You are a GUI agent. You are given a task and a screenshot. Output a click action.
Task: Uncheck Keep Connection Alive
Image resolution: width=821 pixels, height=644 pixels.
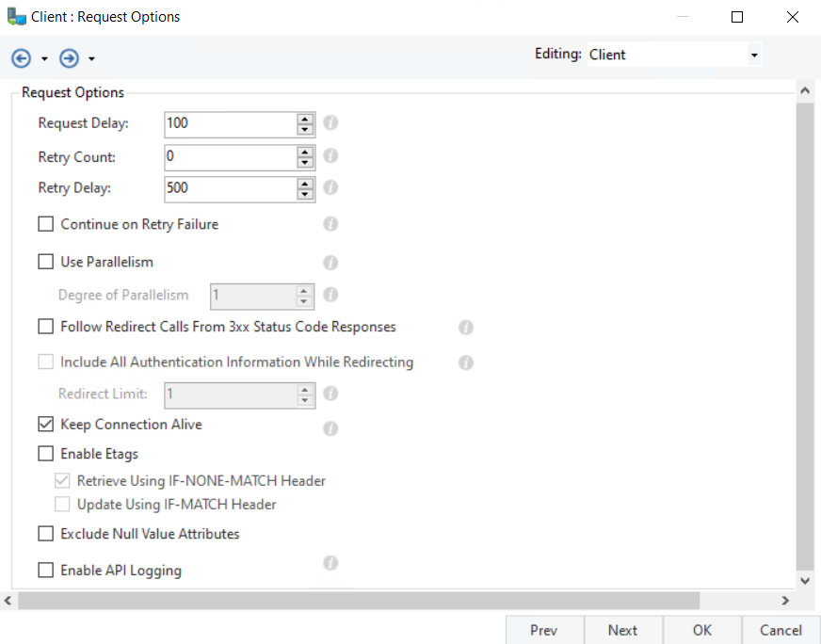pos(46,425)
